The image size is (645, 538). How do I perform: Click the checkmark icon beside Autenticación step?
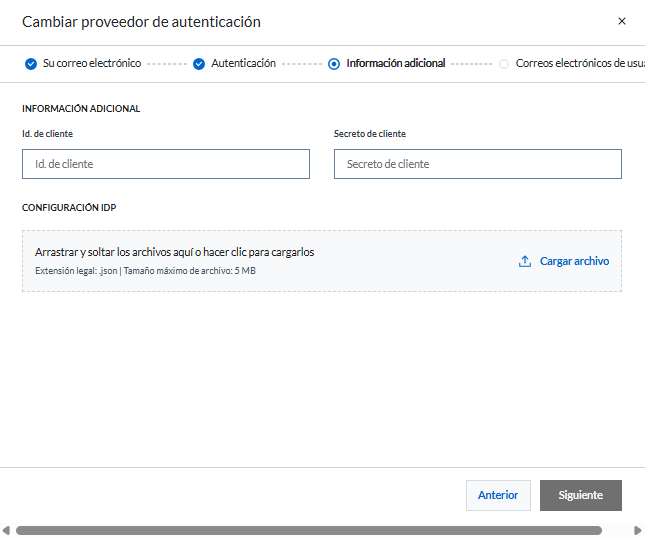[199, 64]
